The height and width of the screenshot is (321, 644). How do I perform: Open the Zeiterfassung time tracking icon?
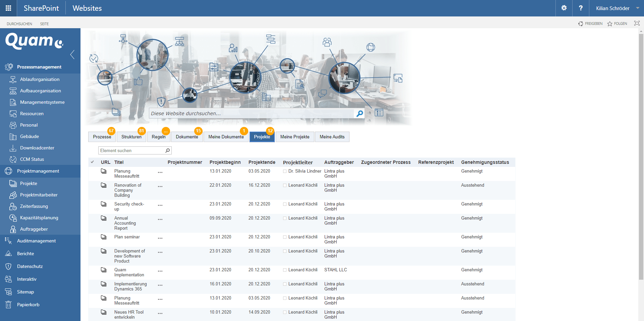pyautogui.click(x=13, y=206)
